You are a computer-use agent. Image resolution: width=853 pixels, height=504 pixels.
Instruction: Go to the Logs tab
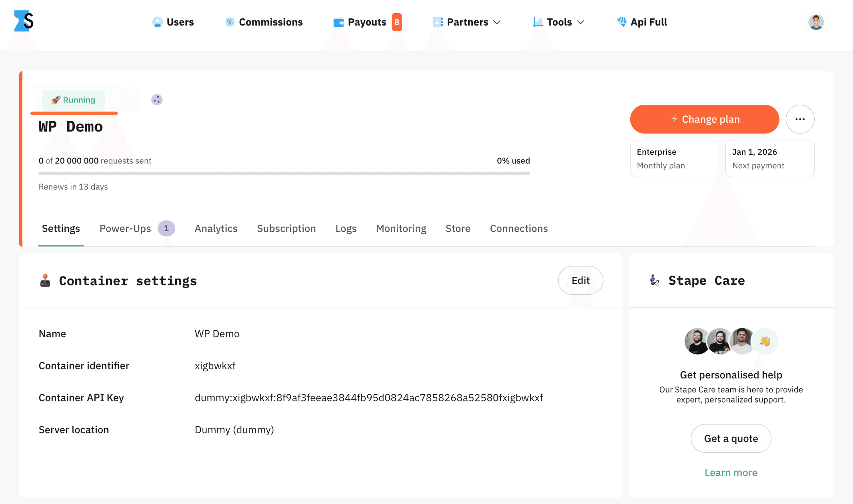coord(346,228)
